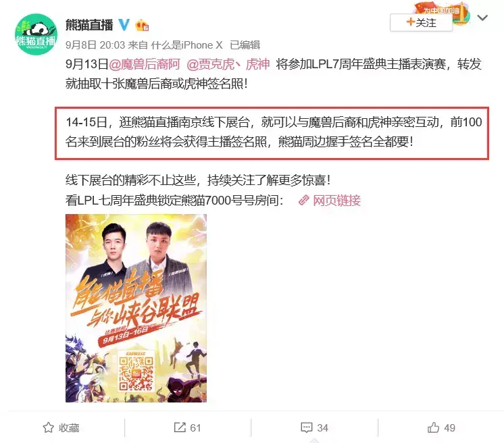Open the @魔兽后裔阿 mention
The image size is (504, 443).
pos(145,64)
